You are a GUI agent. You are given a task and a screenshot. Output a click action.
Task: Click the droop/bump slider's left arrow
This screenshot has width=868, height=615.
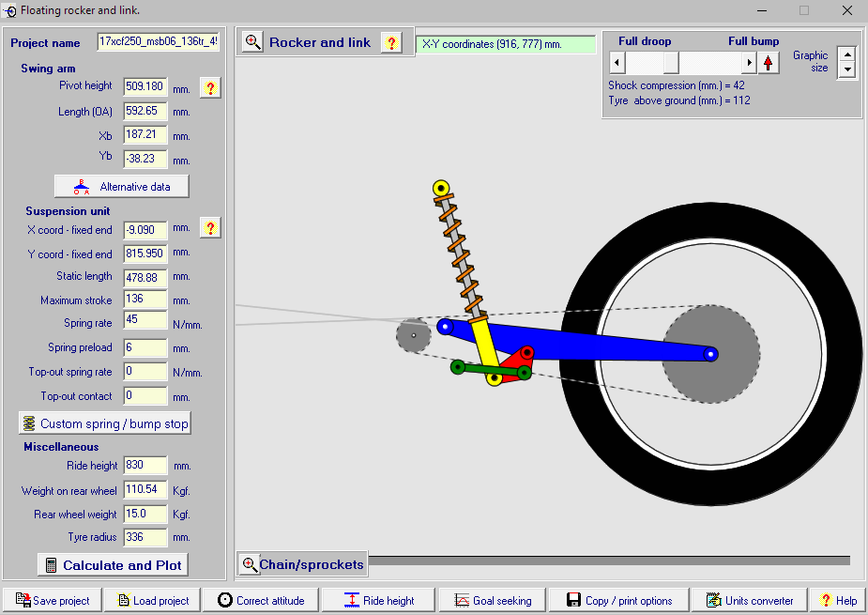(x=617, y=63)
